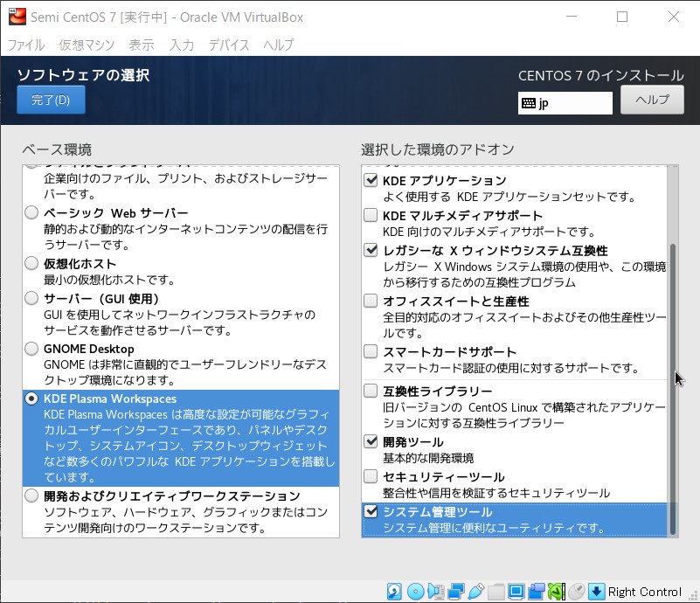Uncheck the KDE アプリケーション add-on
The image size is (700, 603).
click(x=371, y=180)
